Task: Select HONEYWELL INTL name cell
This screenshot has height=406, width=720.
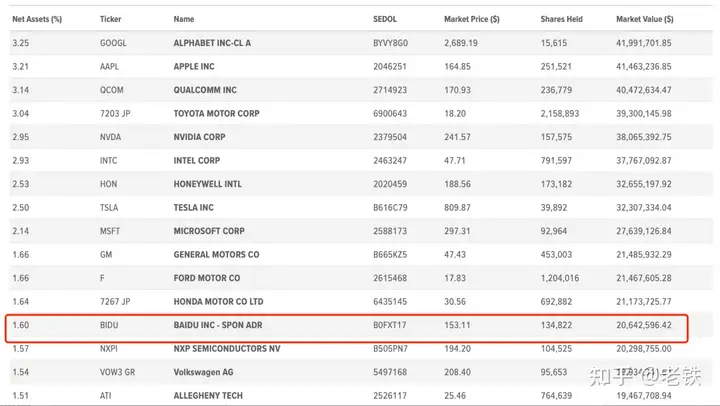Action: tap(208, 184)
